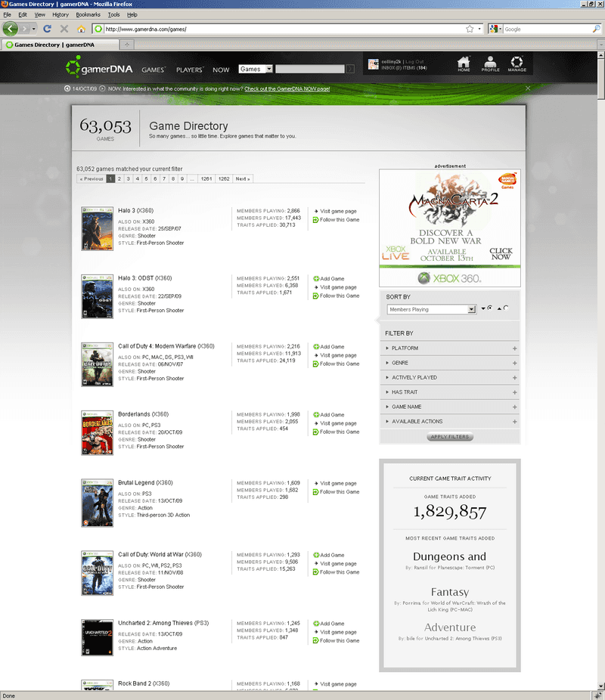Click the Home icon in gamerDNA header
The height and width of the screenshot is (700, 605).
[x=464, y=63]
